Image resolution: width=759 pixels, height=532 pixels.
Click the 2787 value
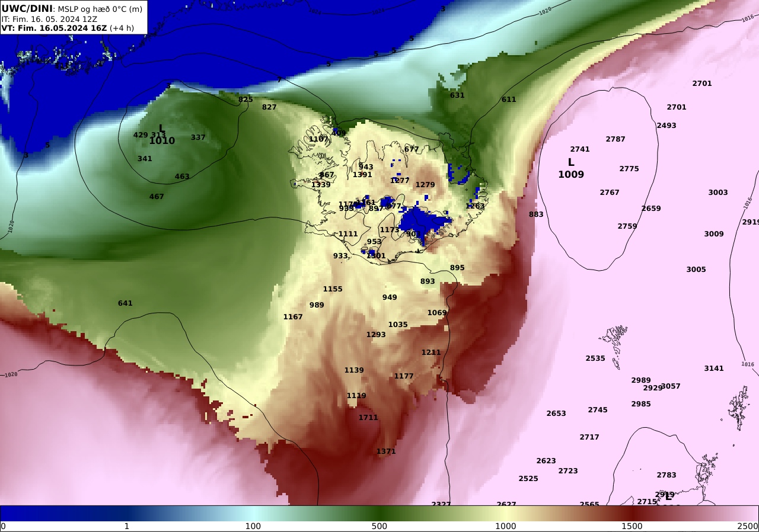[x=616, y=139]
